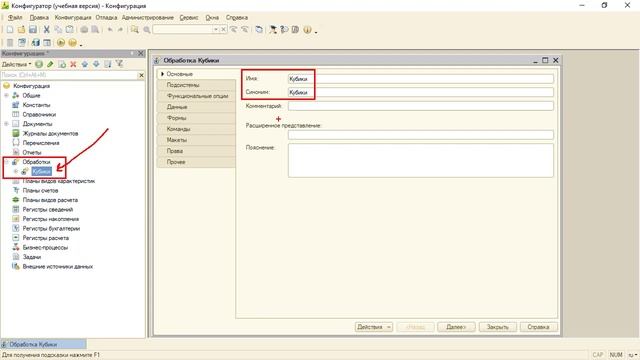Screen dimensions: 640x360
Task: Open the Конфигурация menu
Action: (x=73, y=18)
